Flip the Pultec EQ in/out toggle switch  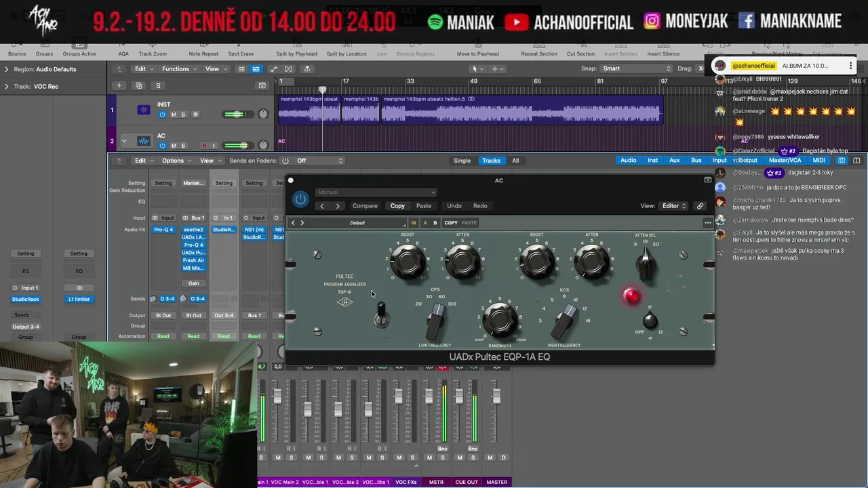tap(381, 314)
